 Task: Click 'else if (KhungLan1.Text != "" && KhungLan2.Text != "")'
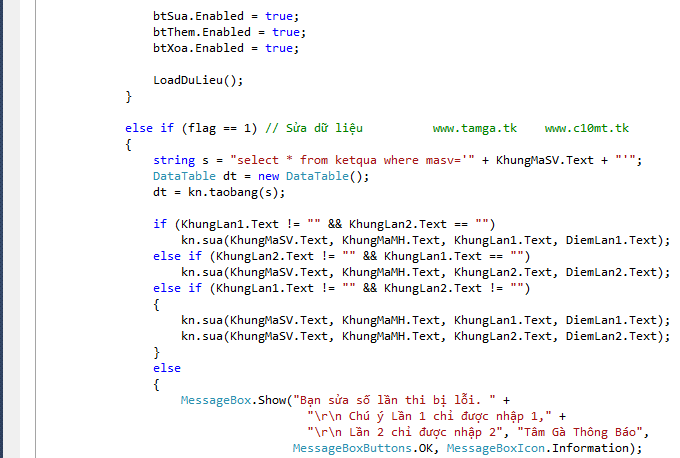pos(341,288)
